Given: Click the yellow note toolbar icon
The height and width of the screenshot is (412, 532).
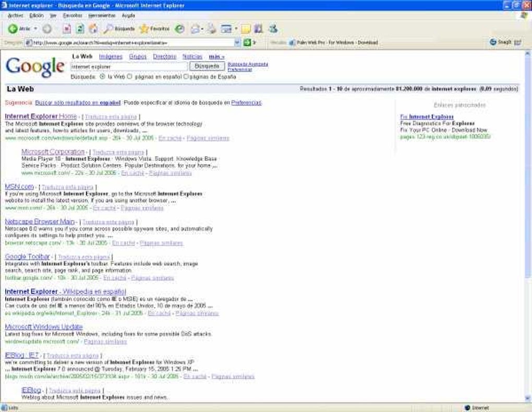Looking at the screenshot, I should point(246,29).
